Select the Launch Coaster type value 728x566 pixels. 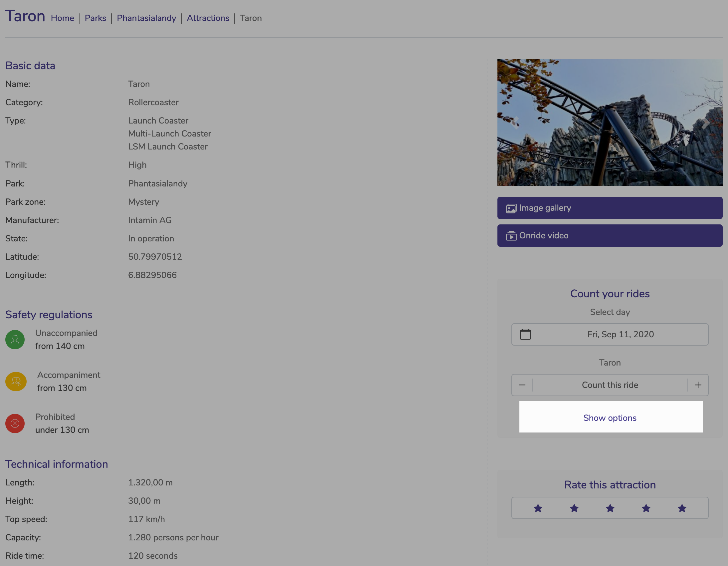coord(158,121)
